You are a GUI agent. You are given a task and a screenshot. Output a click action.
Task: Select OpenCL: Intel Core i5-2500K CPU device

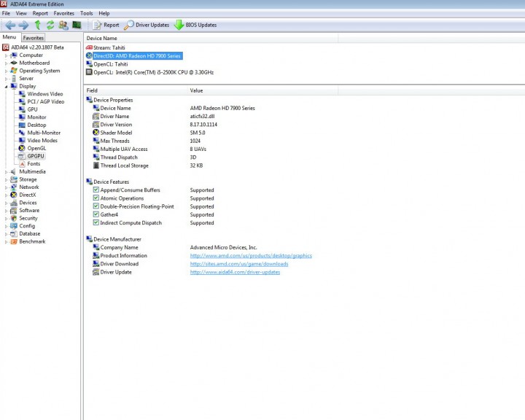coord(153,72)
